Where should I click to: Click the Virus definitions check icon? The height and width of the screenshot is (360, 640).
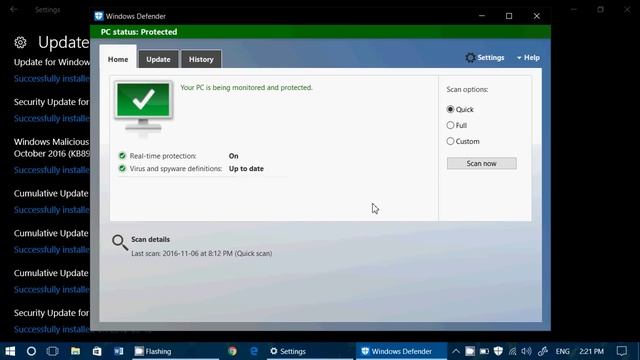(x=122, y=168)
